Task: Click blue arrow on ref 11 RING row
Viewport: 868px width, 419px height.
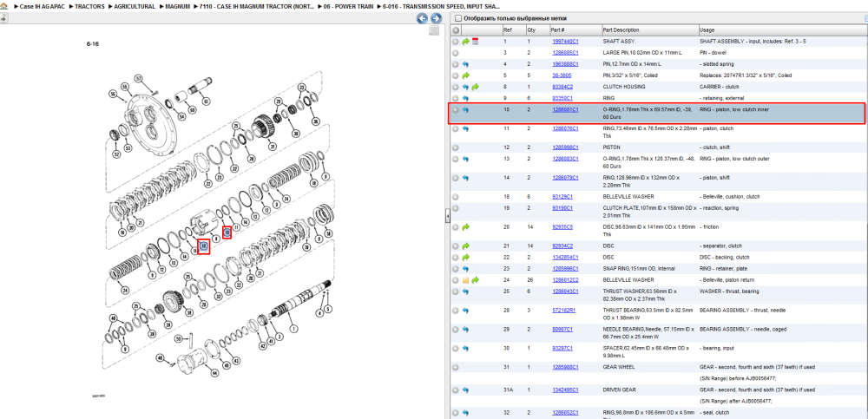Action: [x=465, y=128]
